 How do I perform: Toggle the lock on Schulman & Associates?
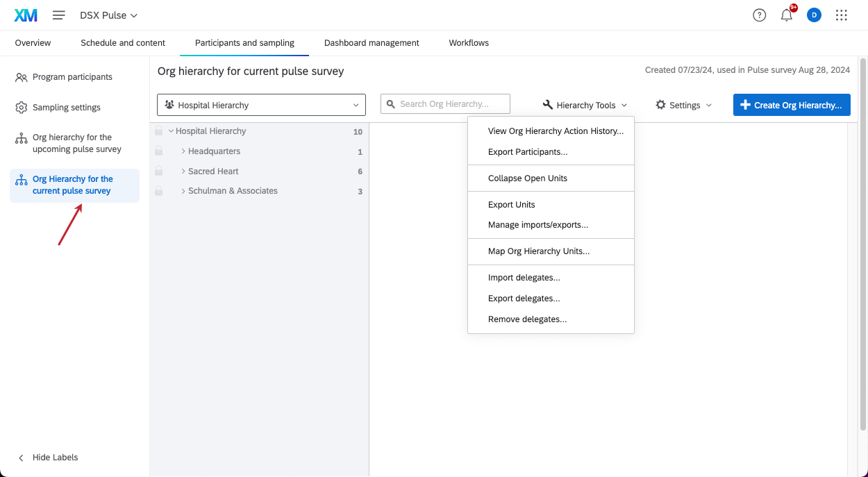click(160, 191)
